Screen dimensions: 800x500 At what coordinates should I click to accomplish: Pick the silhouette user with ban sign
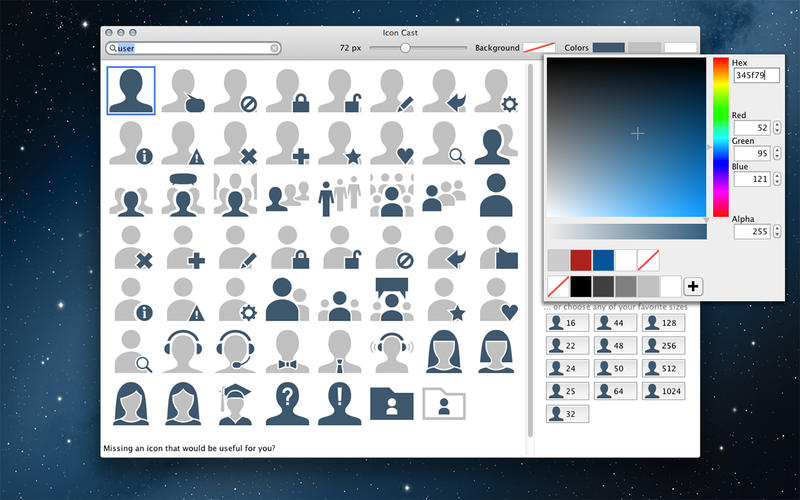coord(235,91)
